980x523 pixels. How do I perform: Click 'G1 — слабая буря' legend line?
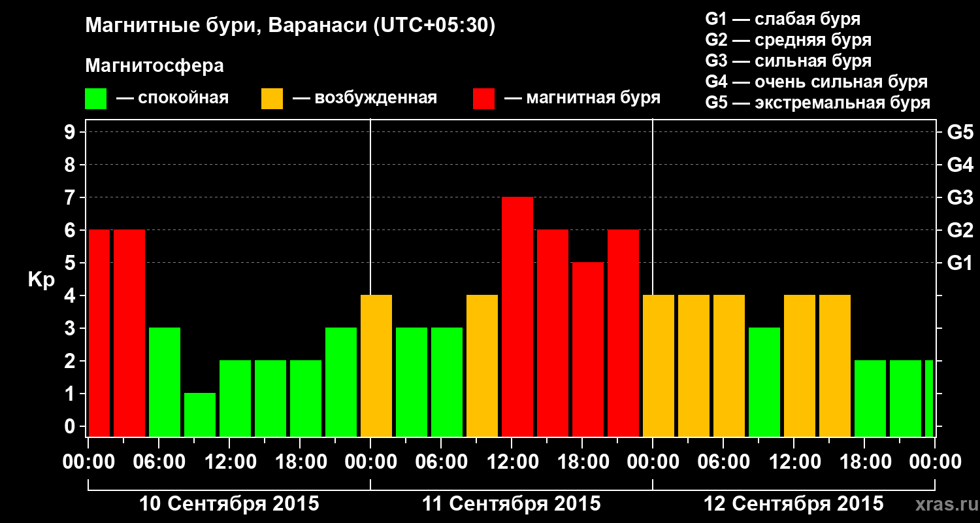[x=783, y=18]
